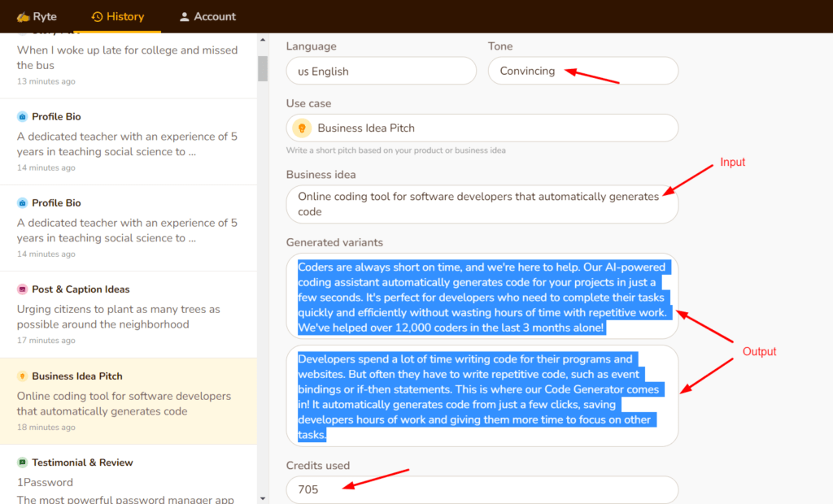The width and height of the screenshot is (833, 504).
Task: Click the lightbulb icon in Use case field
Action: coord(302,128)
